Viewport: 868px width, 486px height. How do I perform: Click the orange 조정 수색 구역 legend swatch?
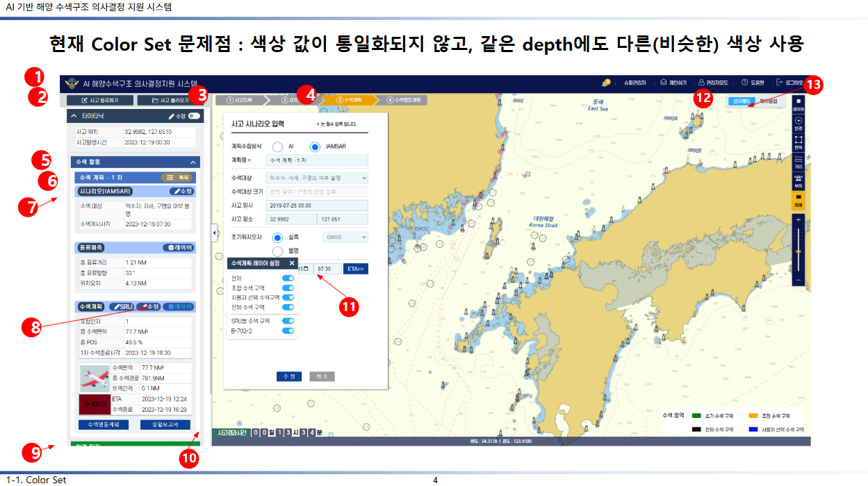[x=753, y=415]
